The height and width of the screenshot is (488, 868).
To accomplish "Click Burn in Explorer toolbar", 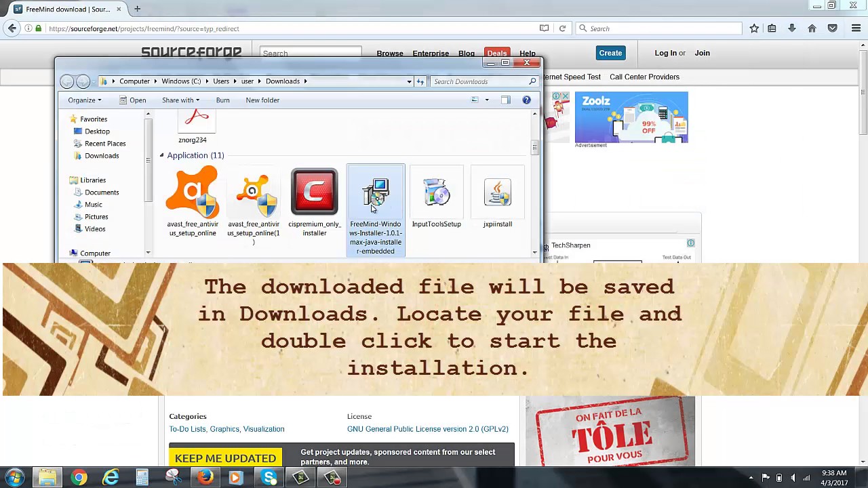I will coord(222,100).
